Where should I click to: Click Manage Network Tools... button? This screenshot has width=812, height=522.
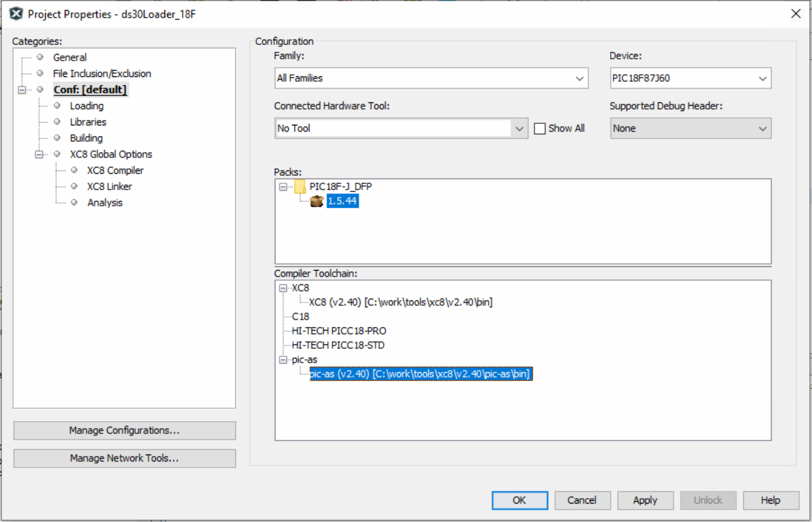pos(124,459)
